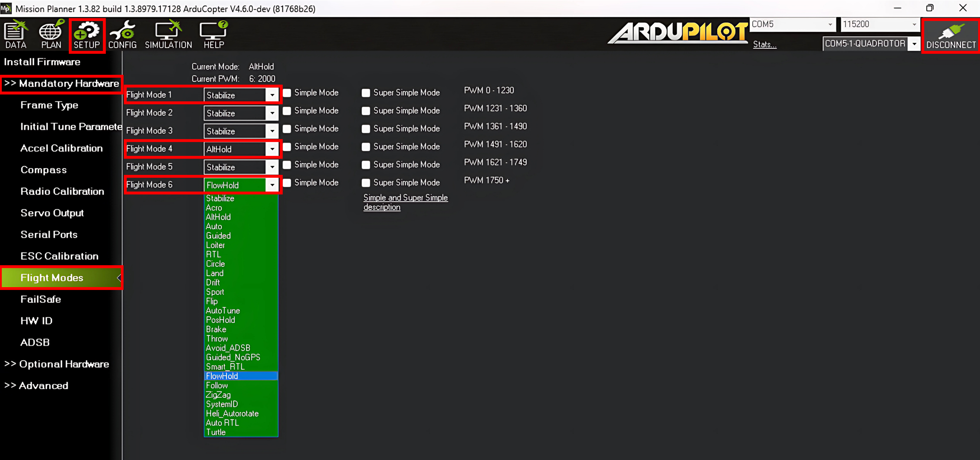The width and height of the screenshot is (980, 460).
Task: Choose Turtle from the mode list
Action: 241,432
